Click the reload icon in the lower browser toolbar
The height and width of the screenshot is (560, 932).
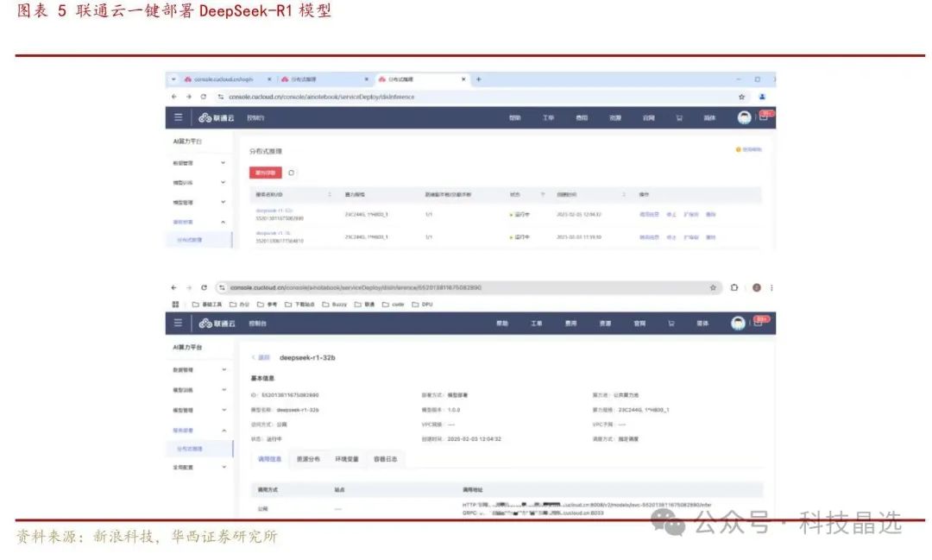pyautogui.click(x=204, y=287)
